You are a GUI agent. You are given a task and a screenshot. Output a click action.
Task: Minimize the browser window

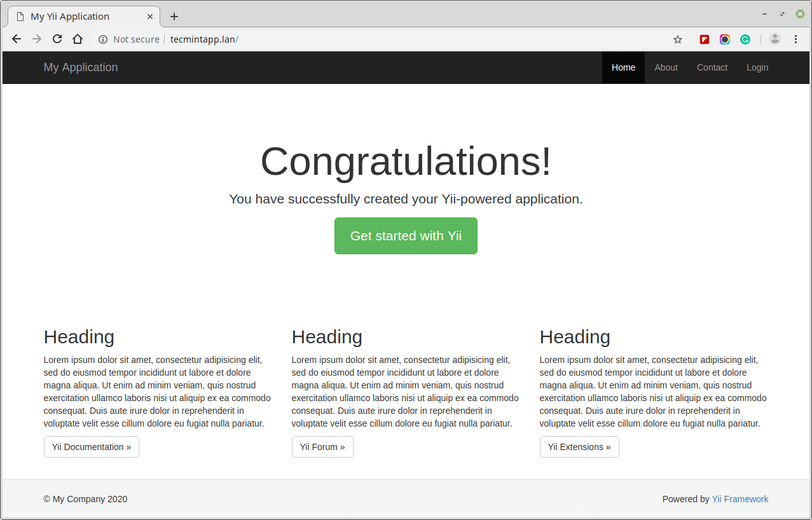[x=764, y=14]
